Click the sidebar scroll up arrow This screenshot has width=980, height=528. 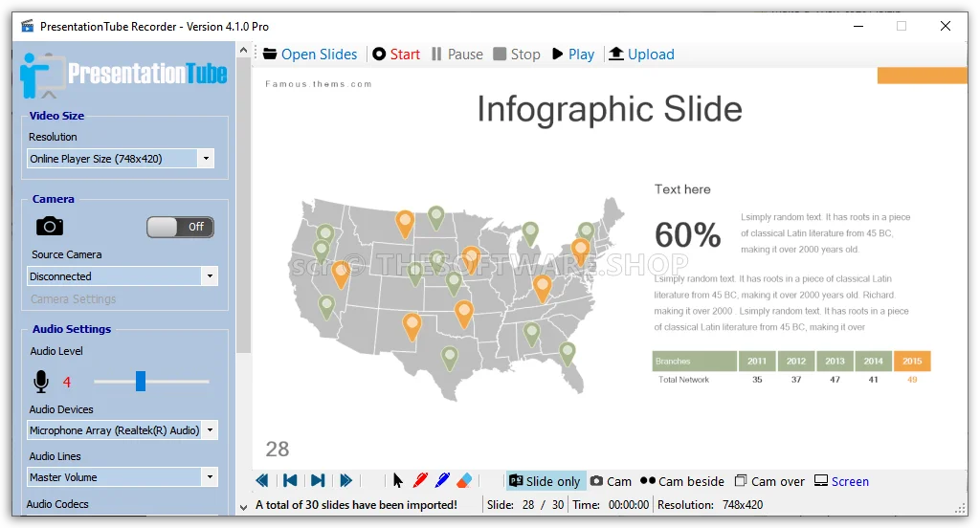(244, 50)
